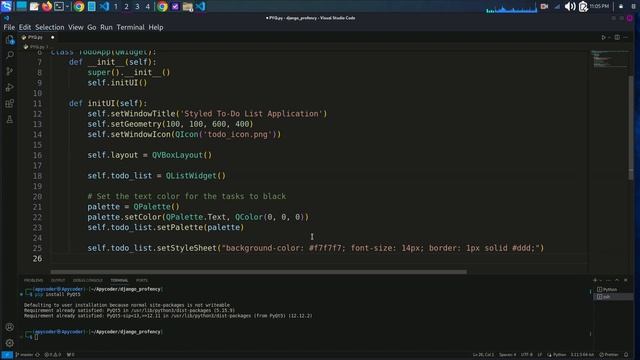Click the unsaved dot on the editor tab
This screenshot has width=640, height=360.
[x=52, y=37]
